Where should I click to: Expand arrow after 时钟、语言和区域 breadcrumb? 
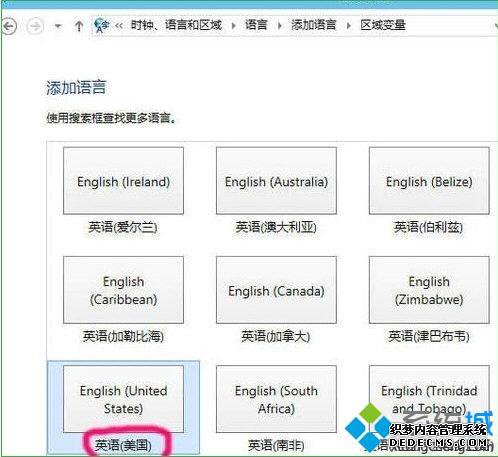tap(234, 26)
